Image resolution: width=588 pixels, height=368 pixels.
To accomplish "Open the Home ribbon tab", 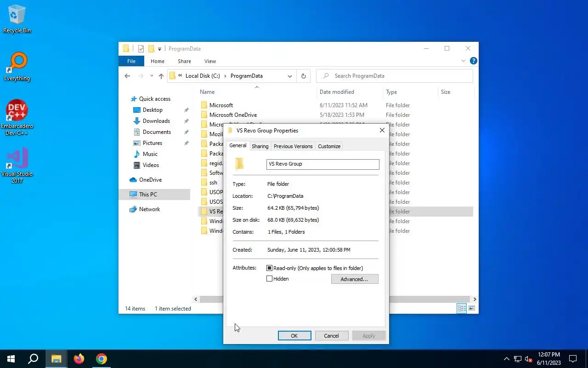I will (157, 61).
